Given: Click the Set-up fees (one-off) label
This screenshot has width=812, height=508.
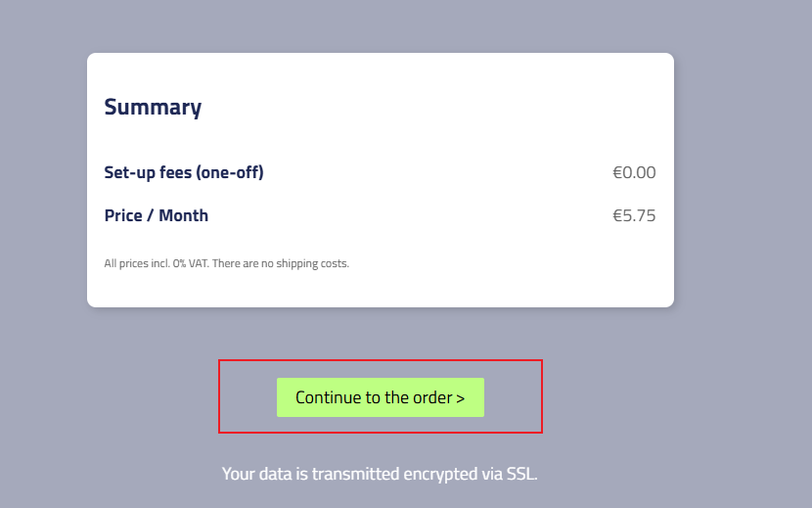Looking at the screenshot, I should pos(184,172).
